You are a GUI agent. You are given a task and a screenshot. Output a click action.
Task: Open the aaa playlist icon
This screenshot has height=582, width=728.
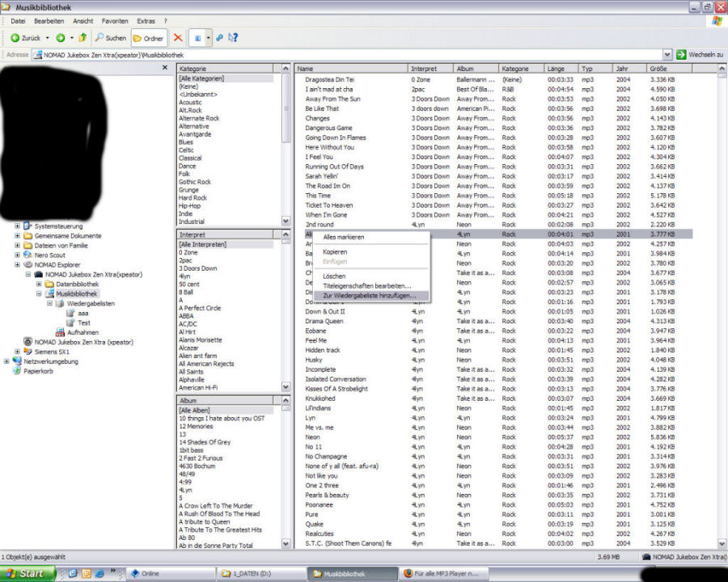click(70, 314)
